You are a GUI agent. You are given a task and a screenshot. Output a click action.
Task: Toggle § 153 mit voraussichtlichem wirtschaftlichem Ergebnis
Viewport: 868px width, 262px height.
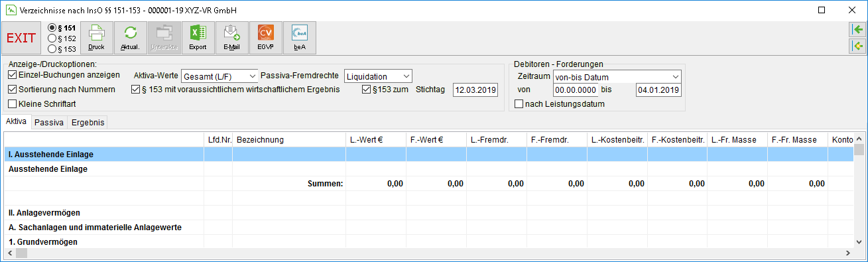235,89
